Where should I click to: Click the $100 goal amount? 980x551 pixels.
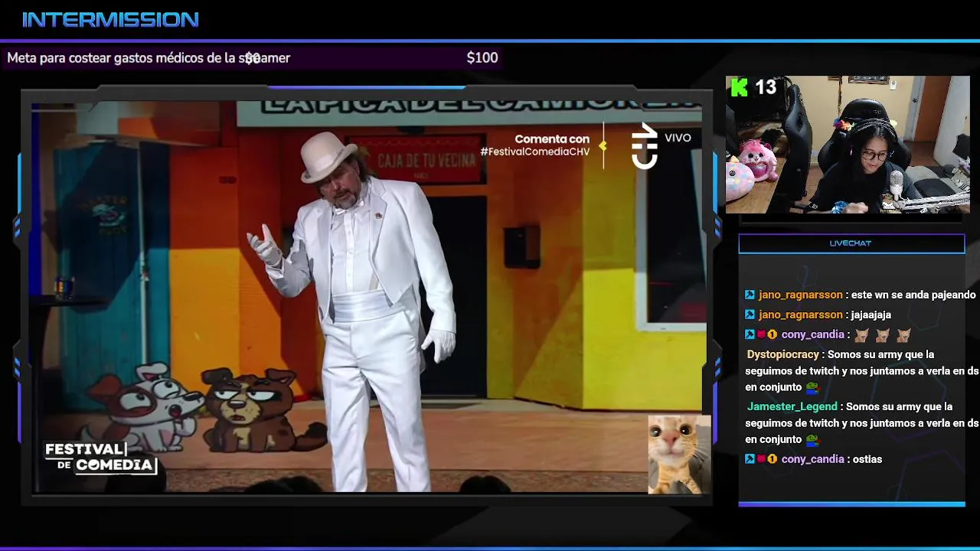click(x=482, y=57)
